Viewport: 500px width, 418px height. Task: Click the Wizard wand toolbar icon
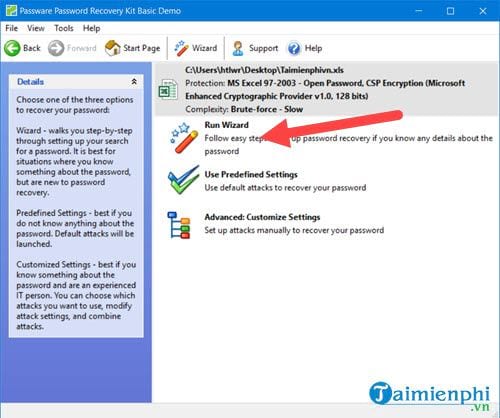tap(181, 48)
